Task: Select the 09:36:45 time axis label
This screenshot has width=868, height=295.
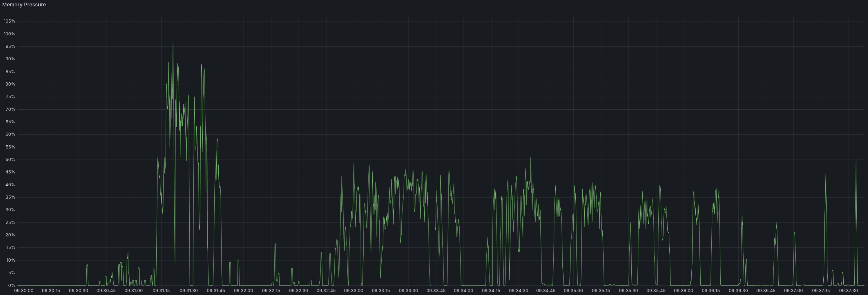Action: pos(766,291)
